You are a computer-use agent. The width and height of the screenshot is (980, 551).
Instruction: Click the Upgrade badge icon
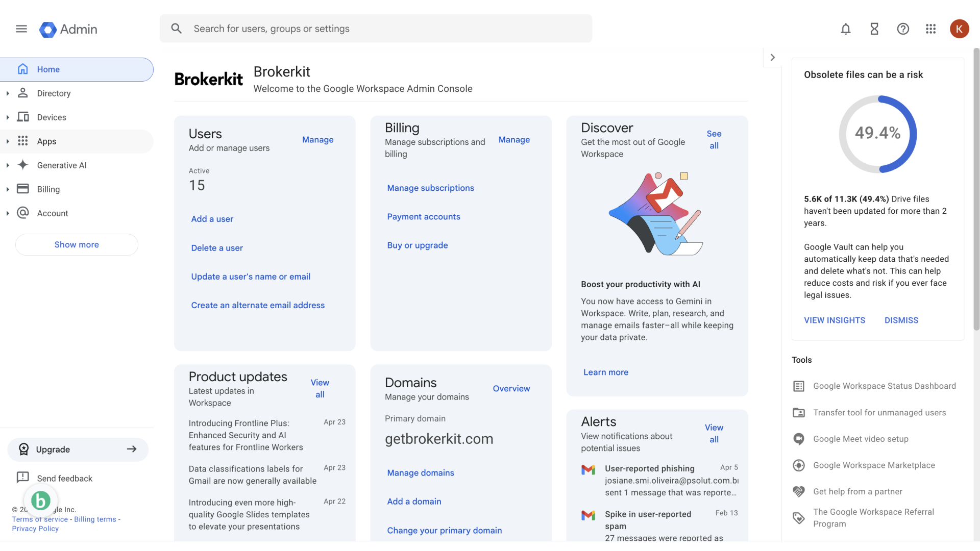click(24, 449)
